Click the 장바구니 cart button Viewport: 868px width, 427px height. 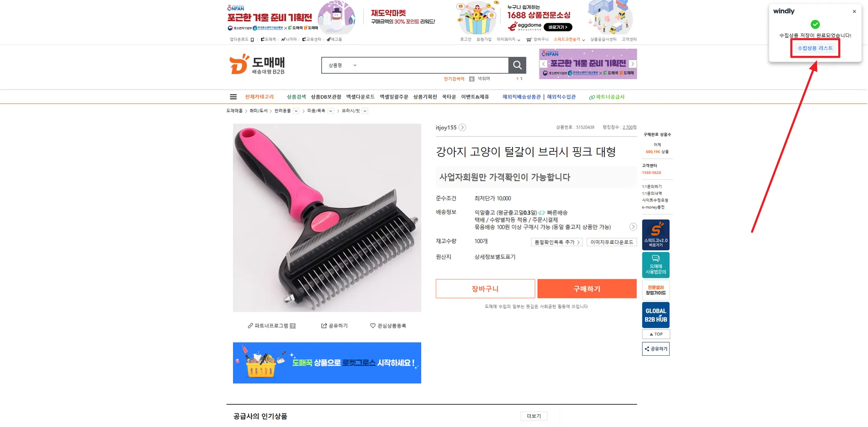(485, 289)
